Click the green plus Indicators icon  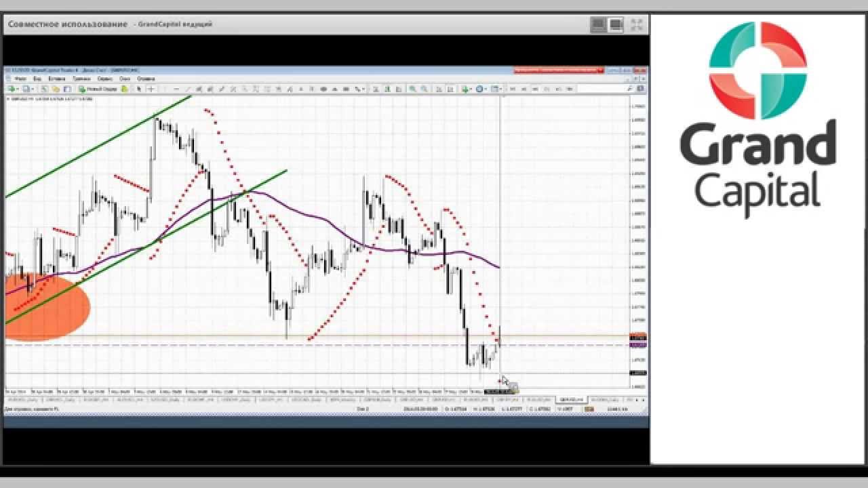coord(465,89)
